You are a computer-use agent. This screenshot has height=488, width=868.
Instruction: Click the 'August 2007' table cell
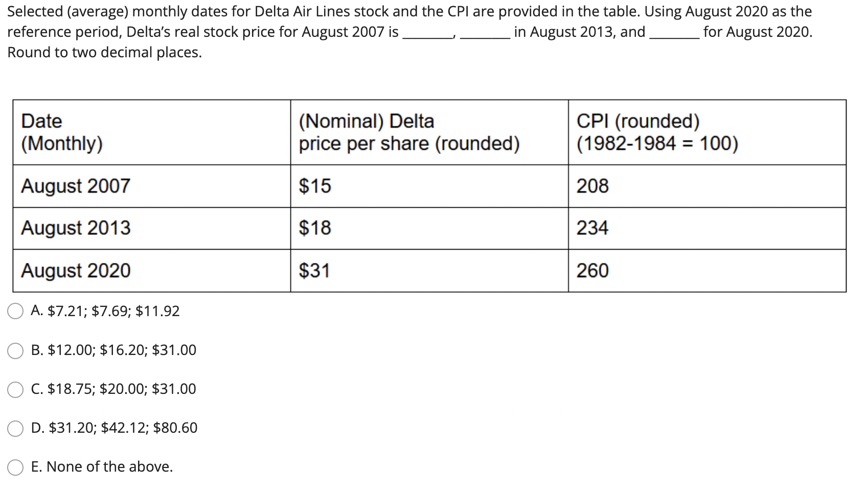pyautogui.click(x=76, y=186)
